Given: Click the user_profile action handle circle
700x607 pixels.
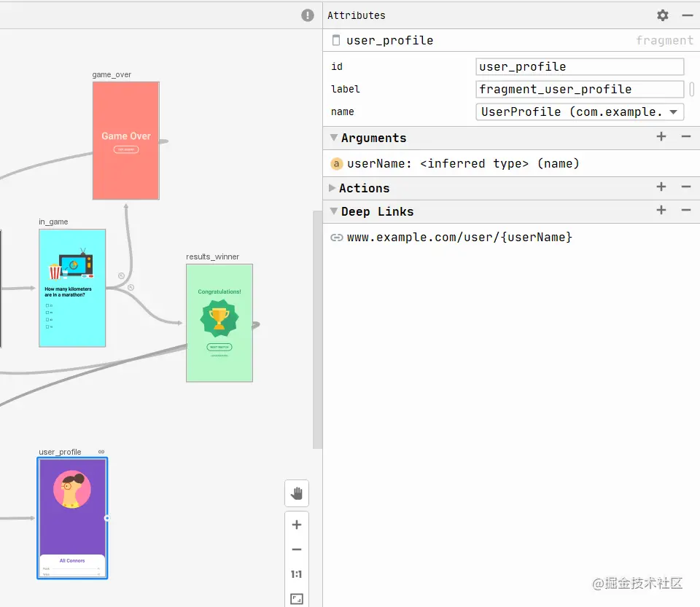Looking at the screenshot, I should pos(106,518).
